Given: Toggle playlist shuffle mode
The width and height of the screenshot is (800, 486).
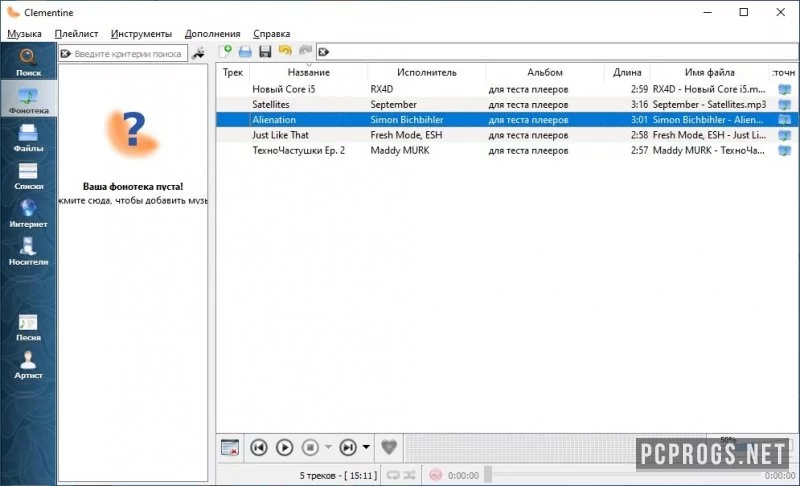Looking at the screenshot, I should pyautogui.click(x=409, y=475).
